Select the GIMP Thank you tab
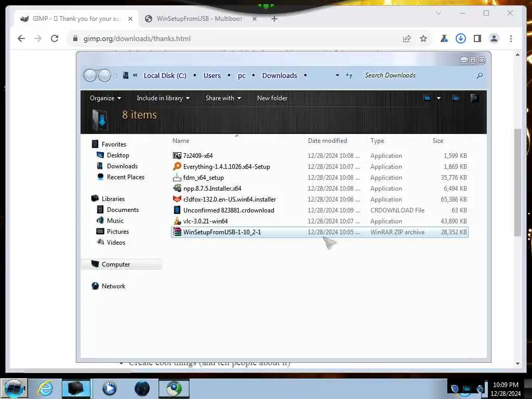This screenshot has height=399, width=532. [76, 19]
